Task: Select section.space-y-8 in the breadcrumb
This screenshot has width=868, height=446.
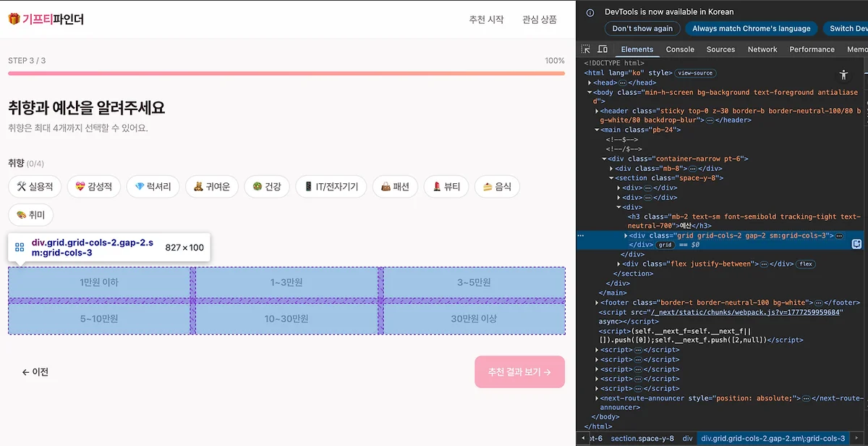Action: pyautogui.click(x=642, y=439)
